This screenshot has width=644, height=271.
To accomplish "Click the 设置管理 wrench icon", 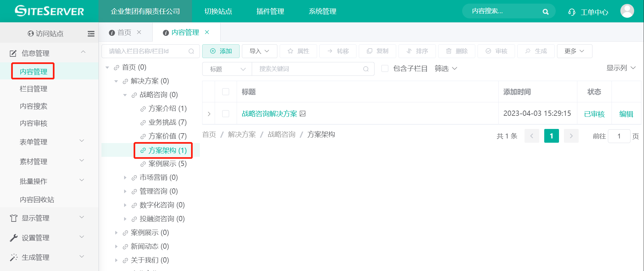I will pos(13,238).
